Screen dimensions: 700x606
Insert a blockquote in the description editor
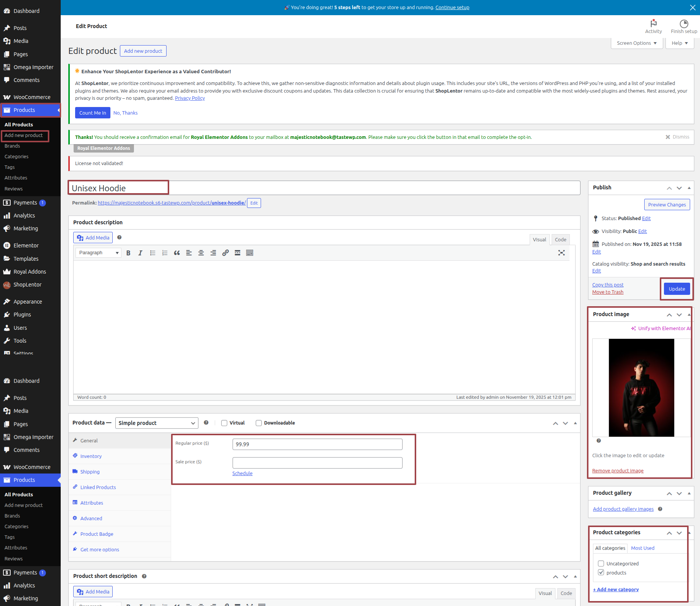point(177,253)
